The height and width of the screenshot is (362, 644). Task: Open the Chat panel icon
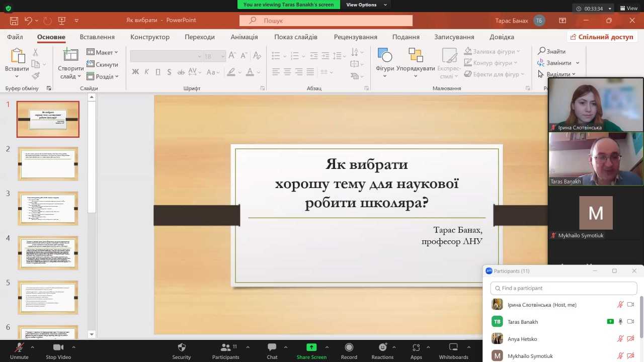(x=272, y=347)
